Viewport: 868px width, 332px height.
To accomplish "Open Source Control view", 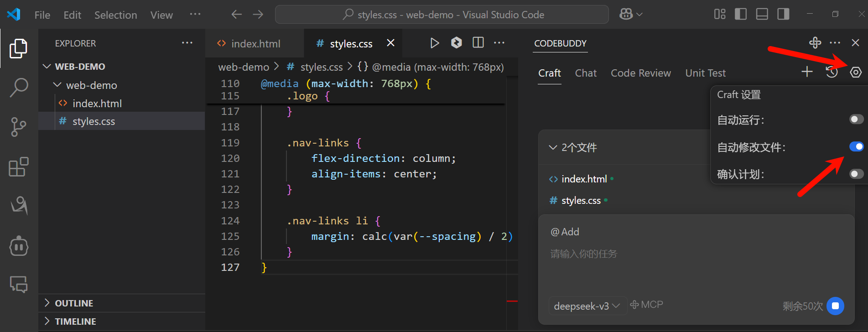I will click(x=19, y=127).
